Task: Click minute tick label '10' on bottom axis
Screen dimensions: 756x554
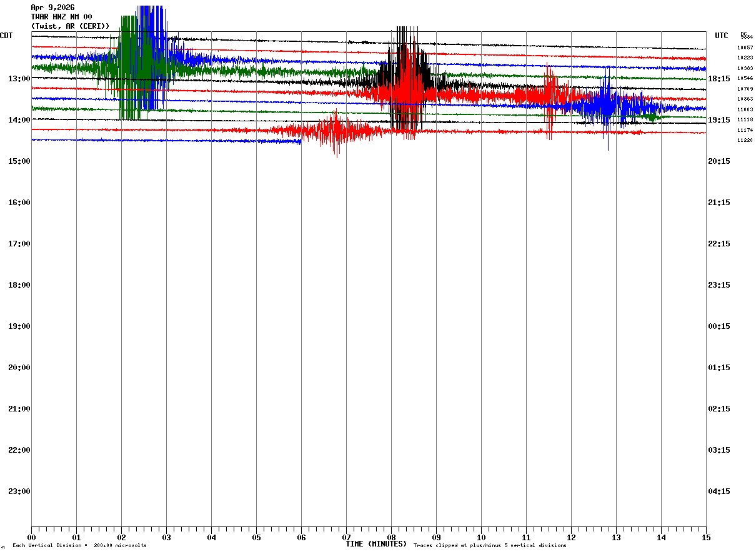Action: 481,537
